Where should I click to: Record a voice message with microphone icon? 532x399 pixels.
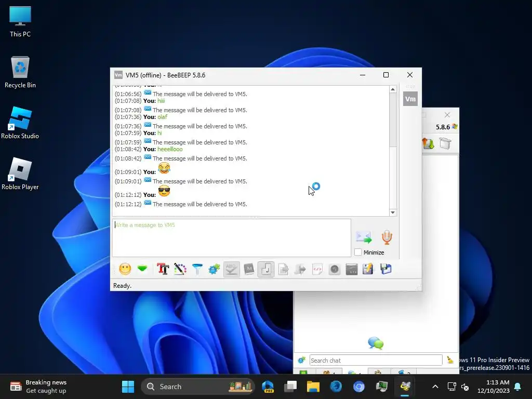(387, 237)
